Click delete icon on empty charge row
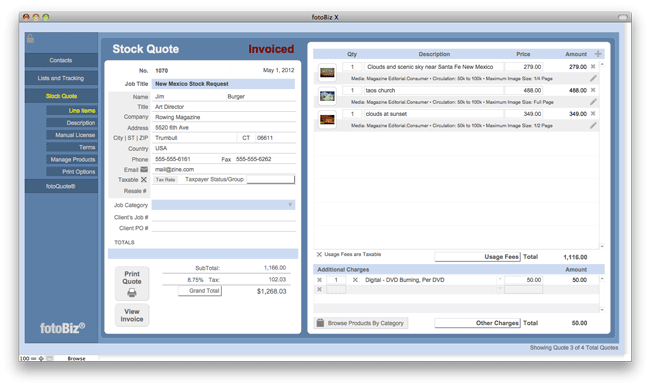 (319, 289)
